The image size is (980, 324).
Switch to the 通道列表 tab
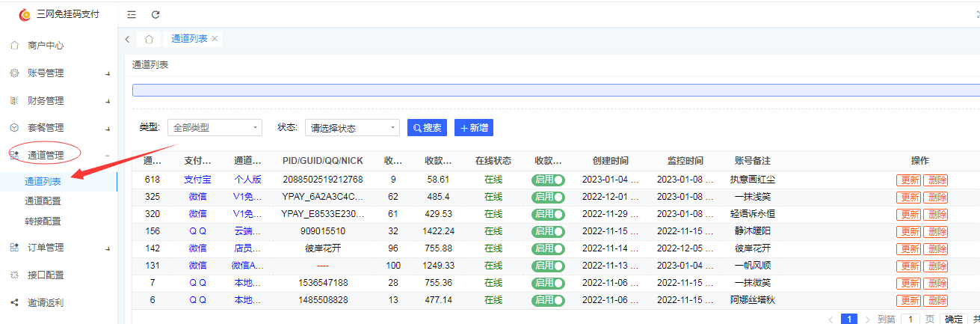[x=189, y=39]
